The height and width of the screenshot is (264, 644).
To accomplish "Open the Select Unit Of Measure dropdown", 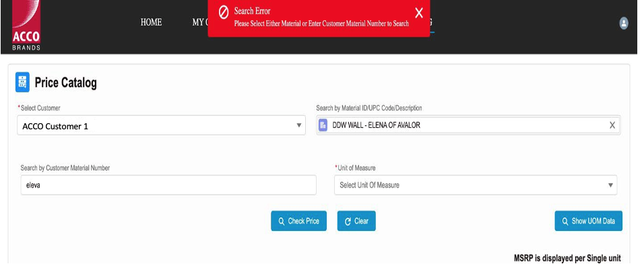I will (x=476, y=185).
